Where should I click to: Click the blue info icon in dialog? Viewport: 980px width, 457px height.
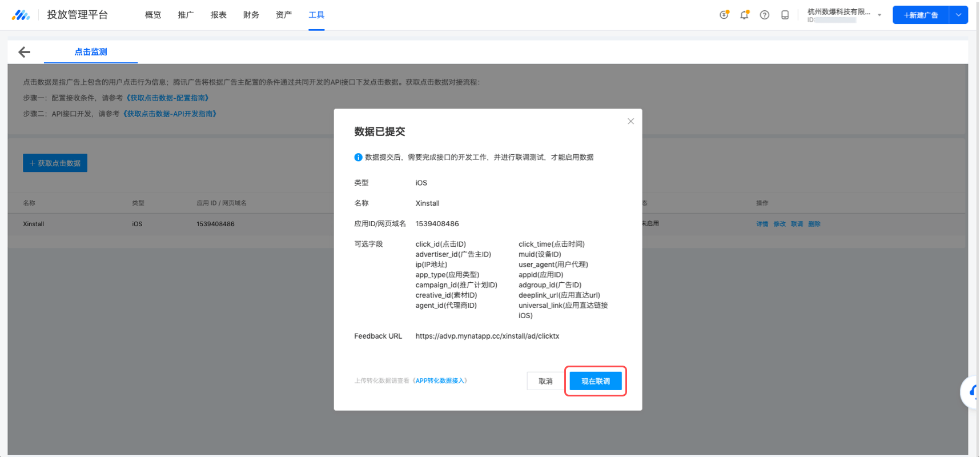click(358, 157)
